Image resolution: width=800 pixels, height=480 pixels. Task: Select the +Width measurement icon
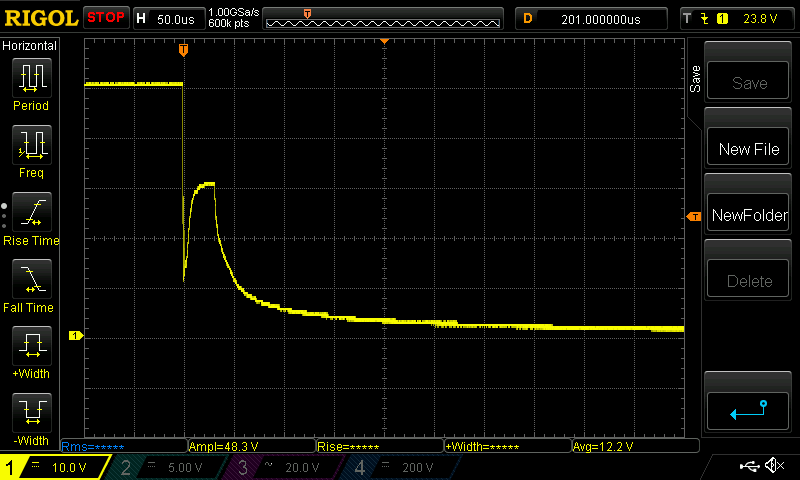tap(30, 346)
